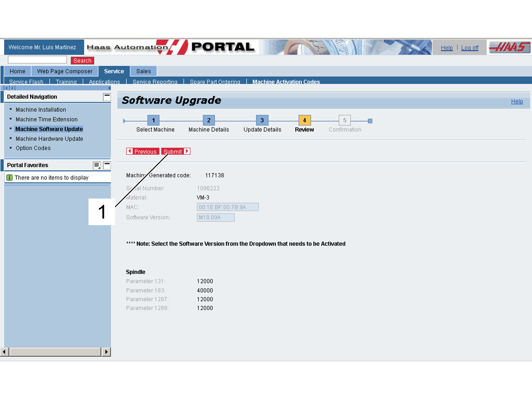Click the Help link in header

[447, 48]
